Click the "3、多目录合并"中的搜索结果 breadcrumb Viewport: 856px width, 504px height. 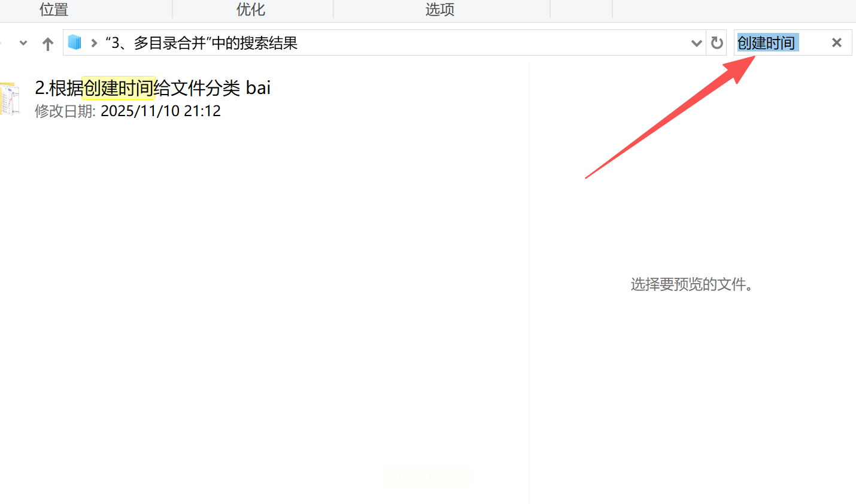[x=201, y=43]
